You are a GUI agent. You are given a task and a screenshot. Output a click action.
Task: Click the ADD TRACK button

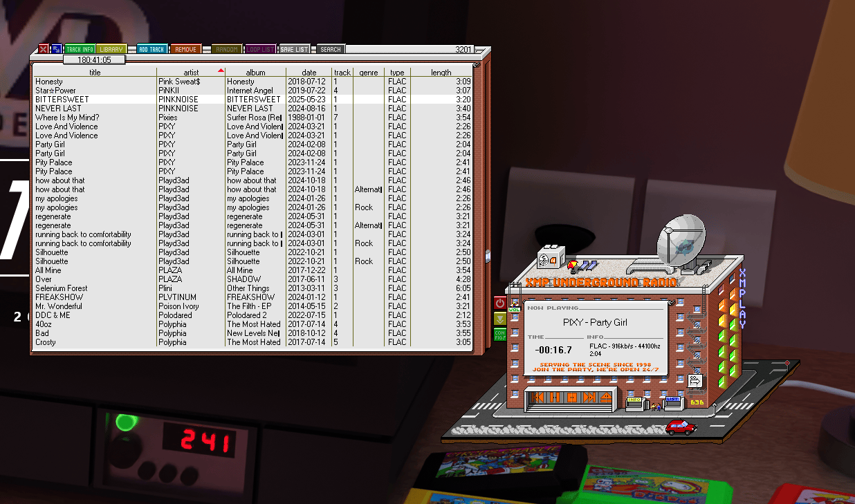(x=151, y=50)
